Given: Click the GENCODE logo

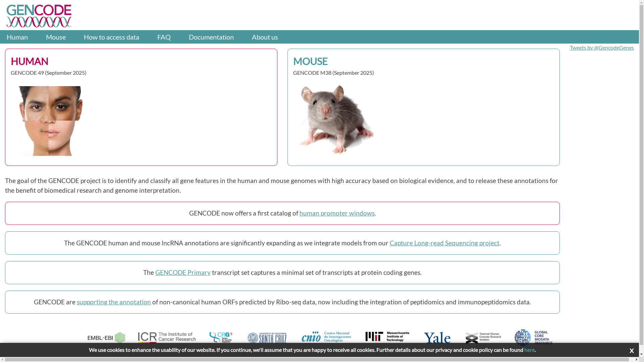Looking at the screenshot, I should (x=39, y=16).
